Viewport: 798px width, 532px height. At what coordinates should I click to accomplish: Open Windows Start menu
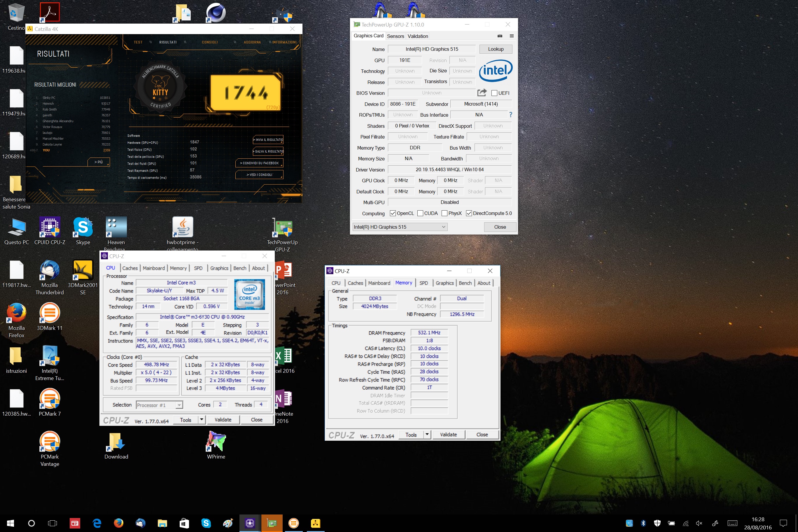coord(10,523)
